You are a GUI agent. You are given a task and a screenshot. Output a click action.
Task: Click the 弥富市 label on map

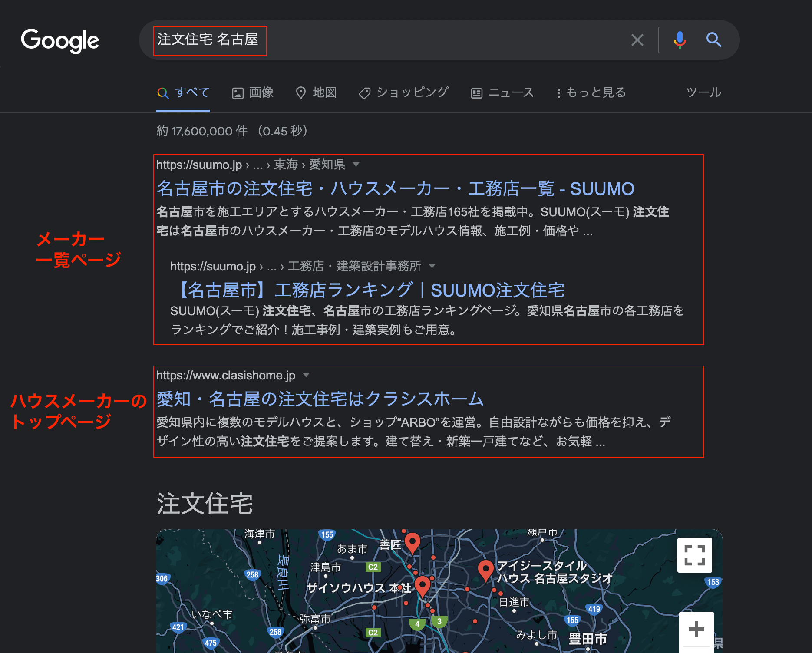pyautogui.click(x=315, y=619)
